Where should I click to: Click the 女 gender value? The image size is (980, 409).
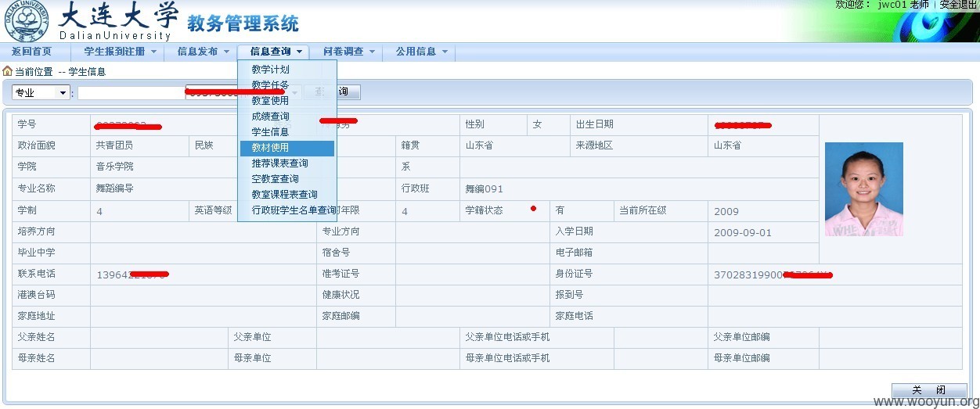(x=537, y=124)
